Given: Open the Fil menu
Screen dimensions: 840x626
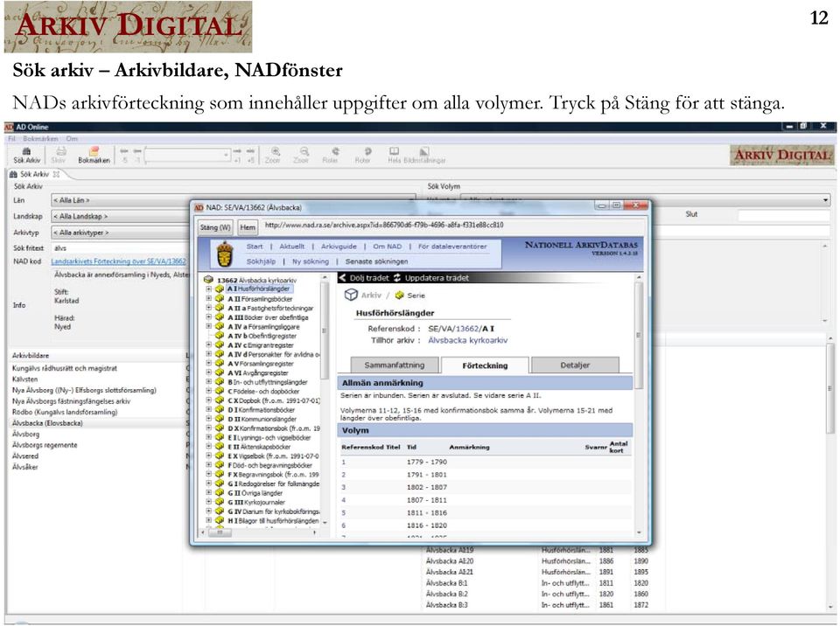Looking at the screenshot, I should [11, 139].
